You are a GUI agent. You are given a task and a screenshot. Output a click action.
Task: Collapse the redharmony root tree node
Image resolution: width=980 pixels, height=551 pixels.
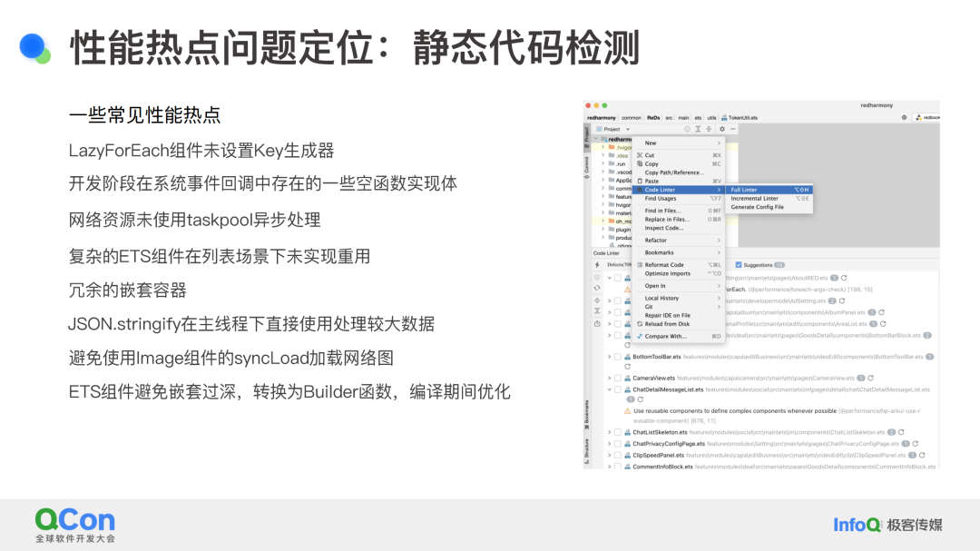(596, 140)
